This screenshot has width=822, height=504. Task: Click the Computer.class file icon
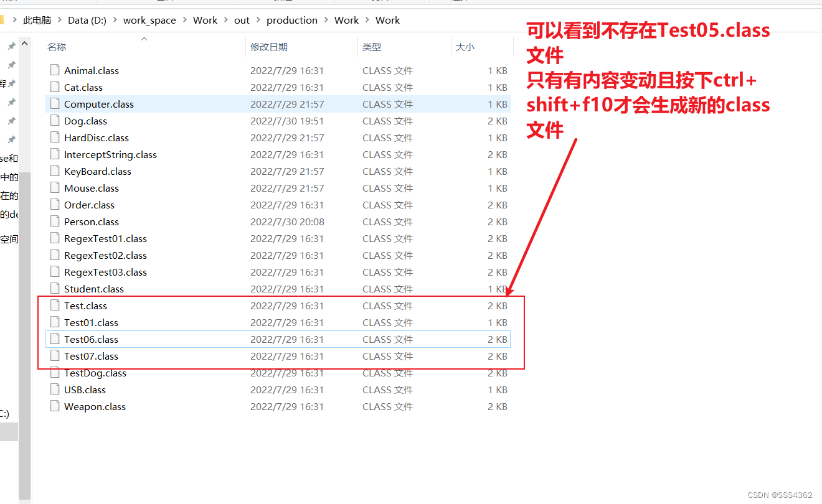[55, 104]
